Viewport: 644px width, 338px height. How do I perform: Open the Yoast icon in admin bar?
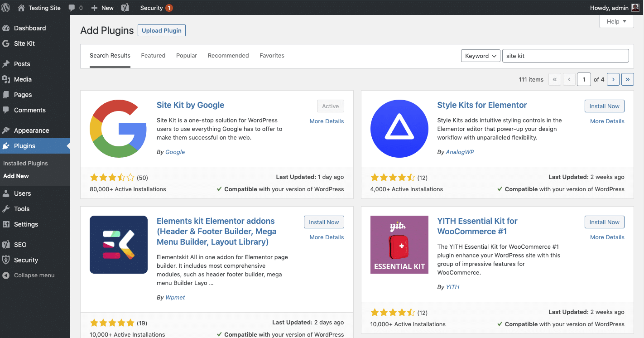[x=125, y=8]
